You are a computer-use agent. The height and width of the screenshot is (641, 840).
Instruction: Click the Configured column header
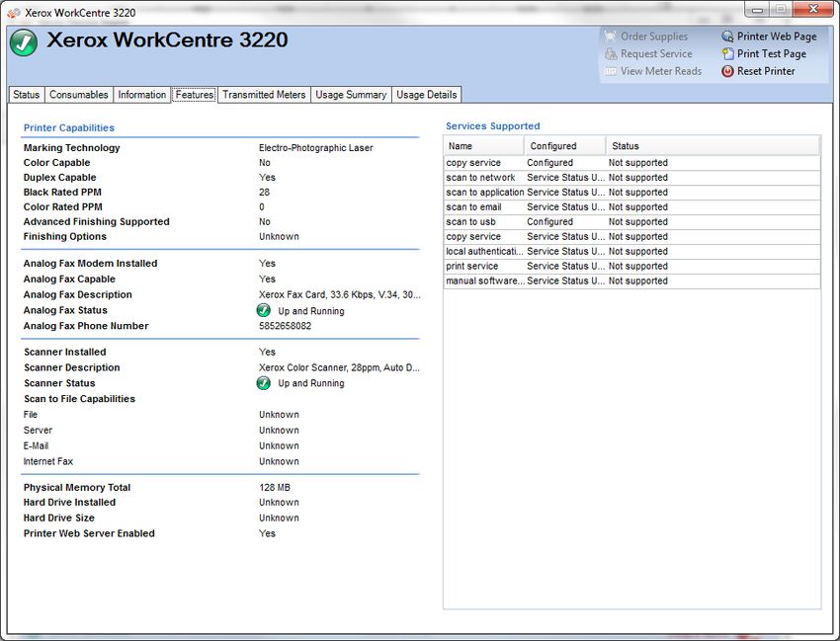[565, 145]
